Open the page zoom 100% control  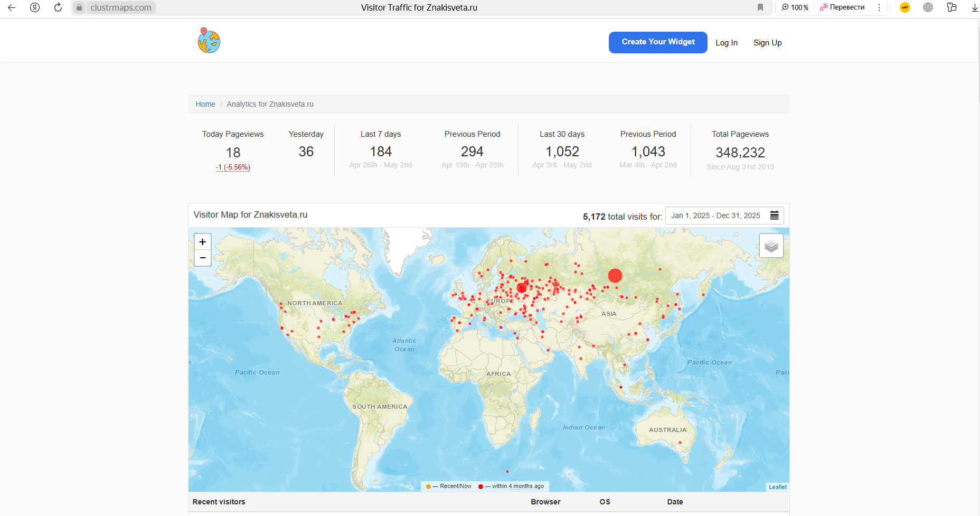coord(795,7)
